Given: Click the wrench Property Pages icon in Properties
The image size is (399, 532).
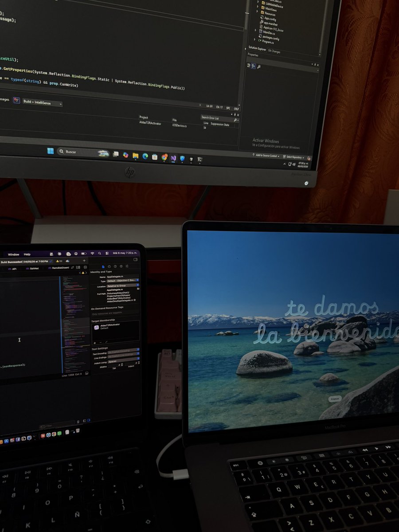Looking at the screenshot, I should [259, 66].
